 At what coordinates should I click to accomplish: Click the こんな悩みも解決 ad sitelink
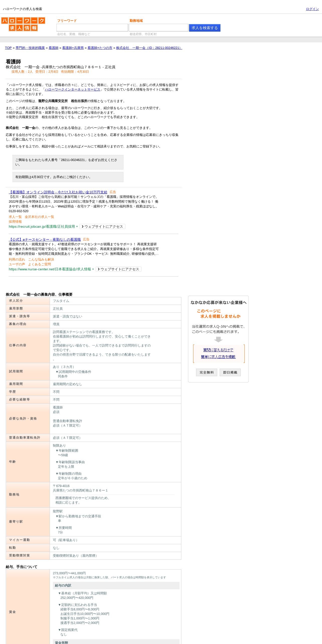[41, 260]
